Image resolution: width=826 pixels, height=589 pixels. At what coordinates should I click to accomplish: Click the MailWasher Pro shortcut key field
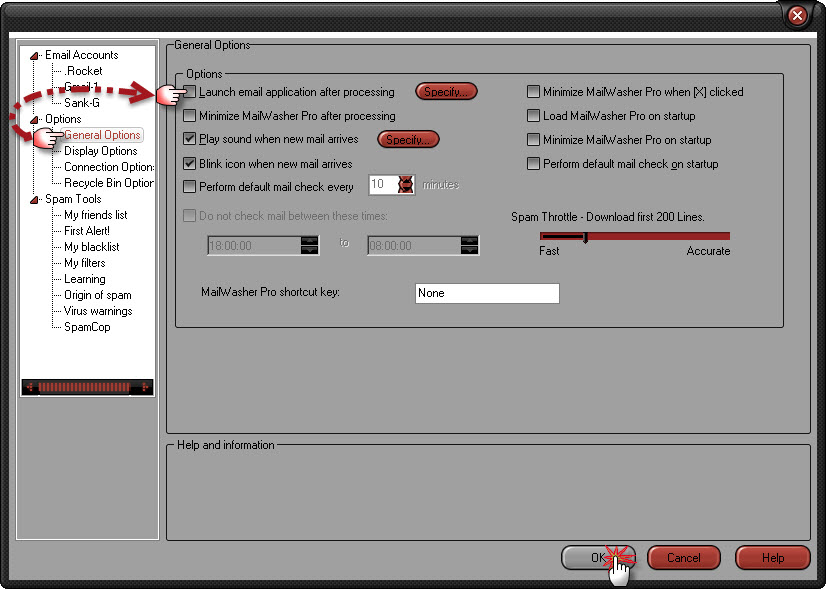coord(487,293)
